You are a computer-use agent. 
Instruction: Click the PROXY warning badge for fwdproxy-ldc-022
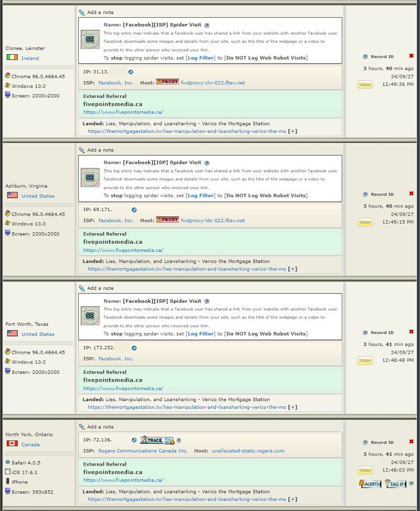167,220
